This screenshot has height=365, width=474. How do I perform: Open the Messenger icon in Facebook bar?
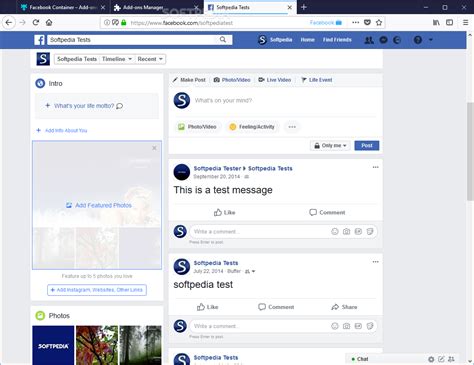(x=383, y=40)
